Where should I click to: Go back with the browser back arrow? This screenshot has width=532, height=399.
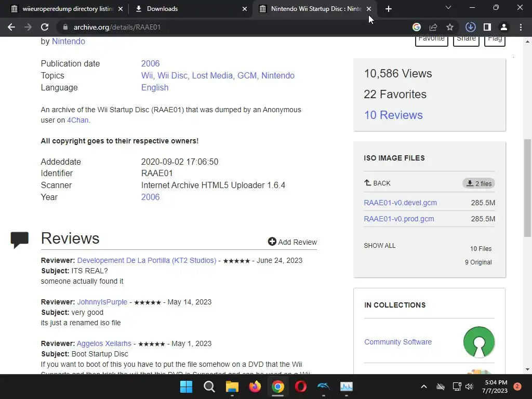pos(11,27)
